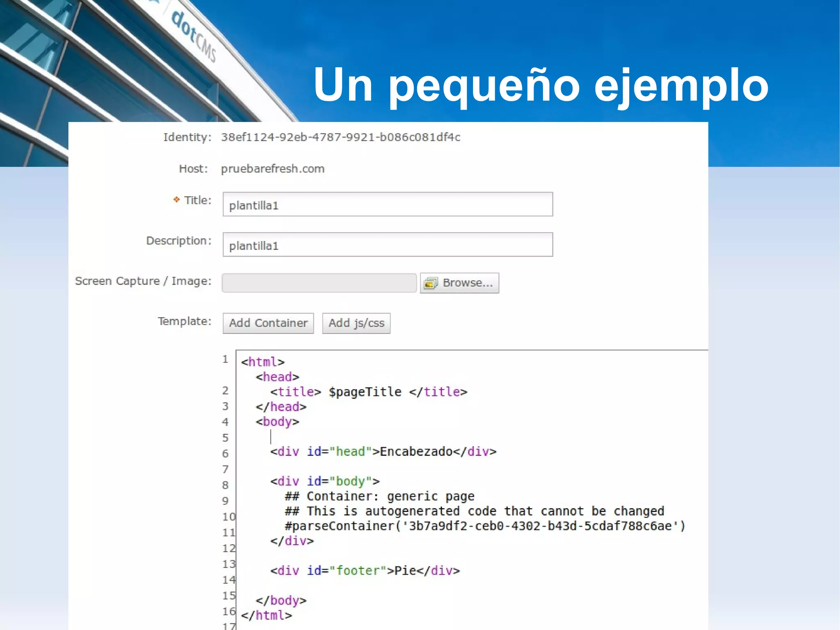Click the opening <body> tag line
Image resolution: width=840 pixels, height=630 pixels.
(277, 422)
